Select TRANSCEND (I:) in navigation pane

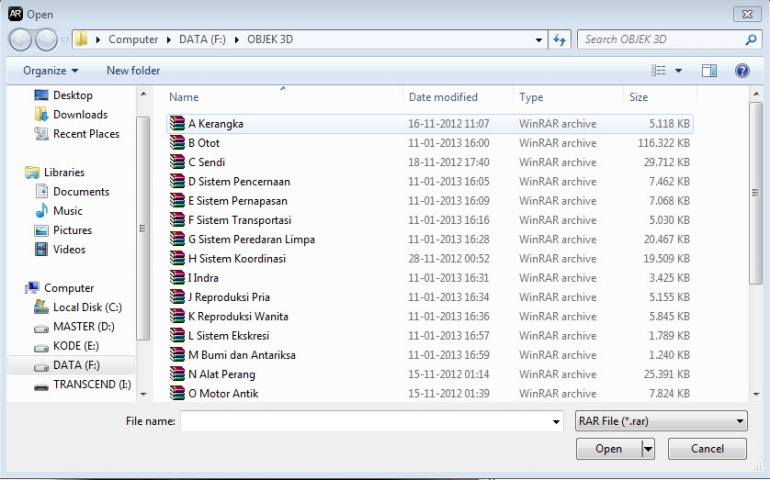91,384
